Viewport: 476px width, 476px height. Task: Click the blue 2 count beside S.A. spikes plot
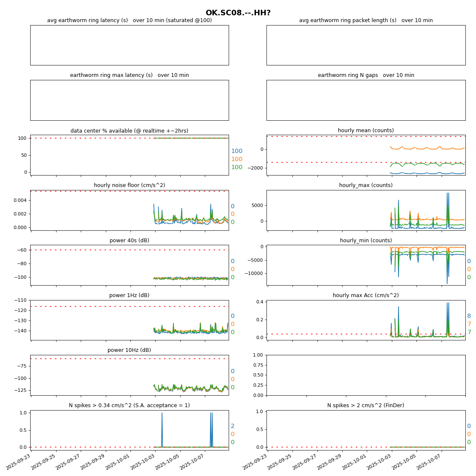click(x=232, y=426)
